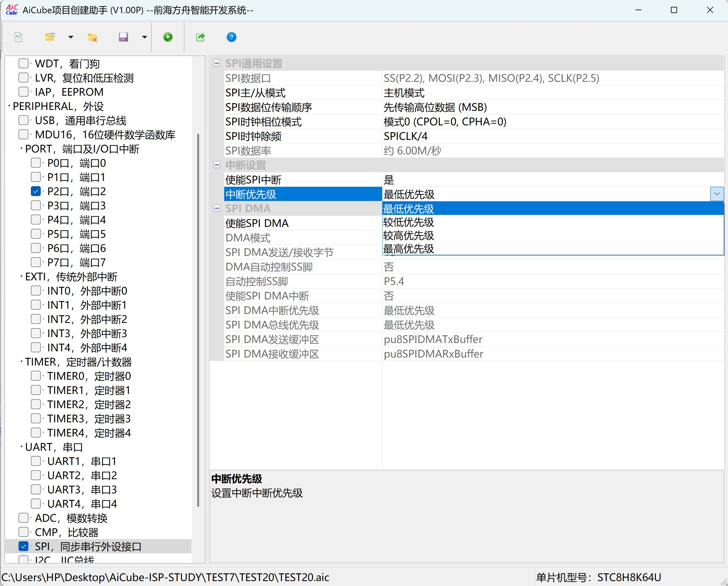Check the CMP 比较器 checkbox
This screenshot has height=586, width=728.
23,532
